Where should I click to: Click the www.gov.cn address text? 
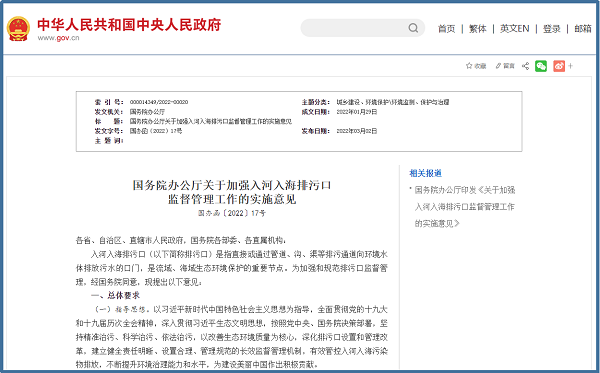click(58, 38)
